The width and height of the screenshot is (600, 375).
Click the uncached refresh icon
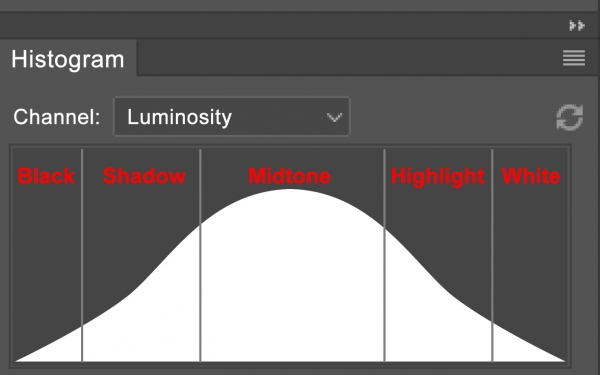(570, 117)
